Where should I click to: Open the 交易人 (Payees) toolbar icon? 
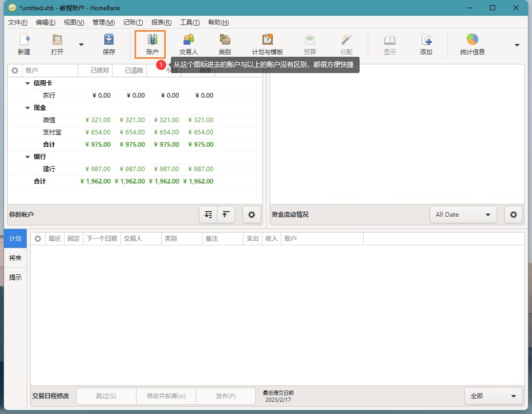(x=188, y=40)
